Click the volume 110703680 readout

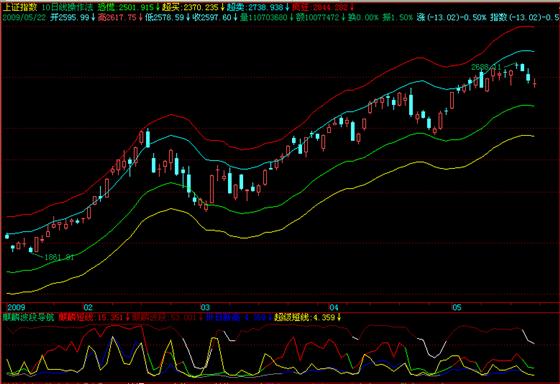pyautogui.click(x=268, y=18)
